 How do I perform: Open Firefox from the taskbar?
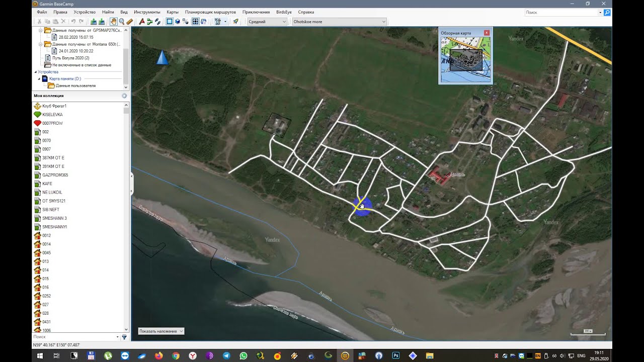159,355
